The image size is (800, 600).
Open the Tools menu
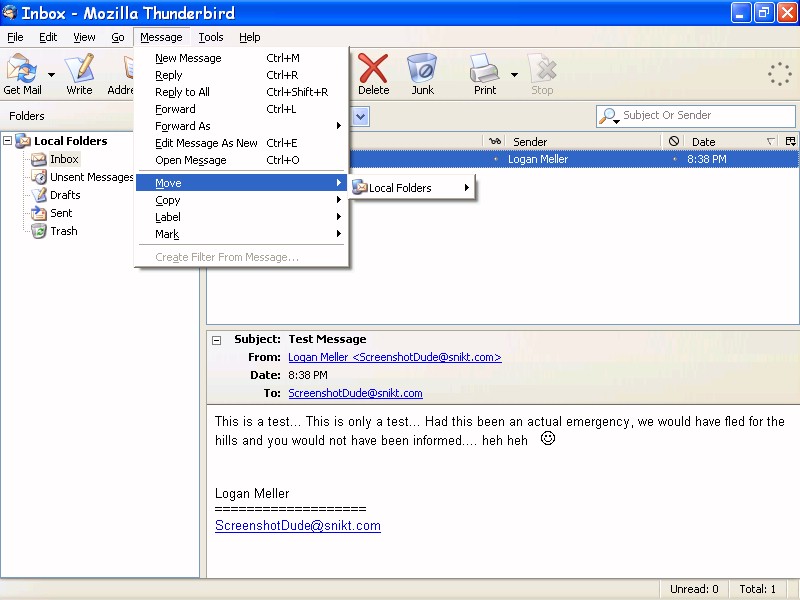(211, 37)
